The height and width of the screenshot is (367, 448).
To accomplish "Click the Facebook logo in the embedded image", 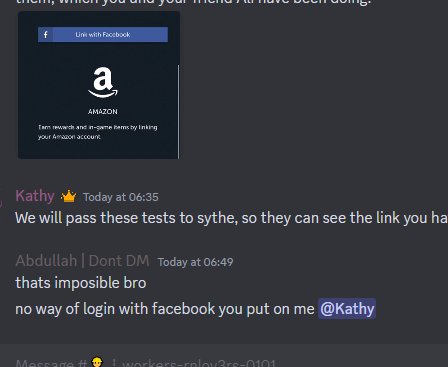I will [x=46, y=35].
